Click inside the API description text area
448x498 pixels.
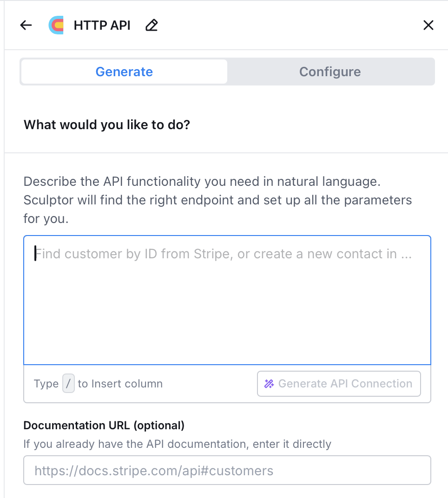227,300
